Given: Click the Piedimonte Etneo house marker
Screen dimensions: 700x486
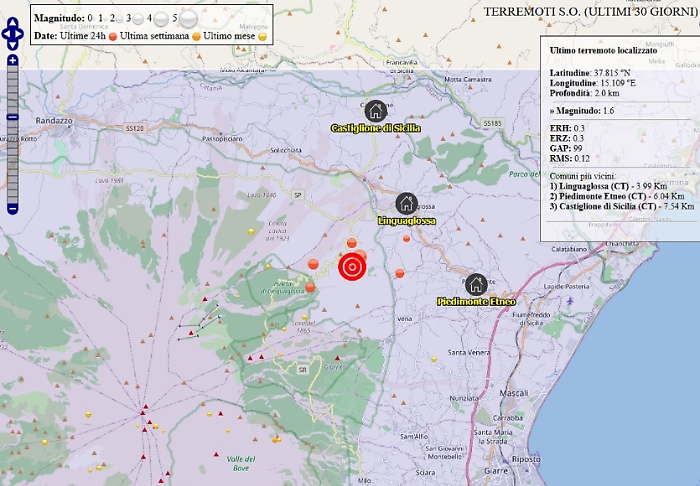Looking at the screenshot, I should (x=476, y=284).
